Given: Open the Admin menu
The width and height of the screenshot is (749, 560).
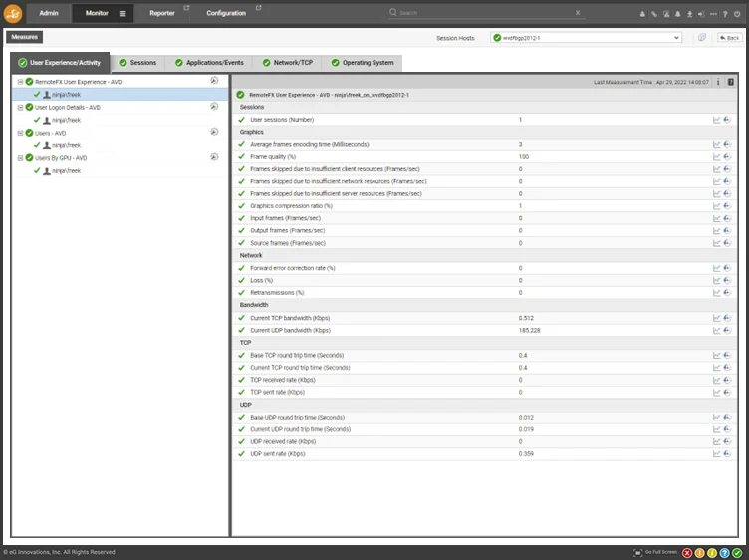Looking at the screenshot, I should pos(49,13).
